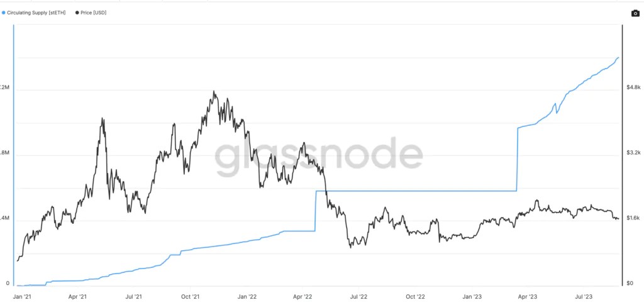Click the $3.2k price axis label
The width and height of the screenshot is (644, 305).
coord(633,153)
